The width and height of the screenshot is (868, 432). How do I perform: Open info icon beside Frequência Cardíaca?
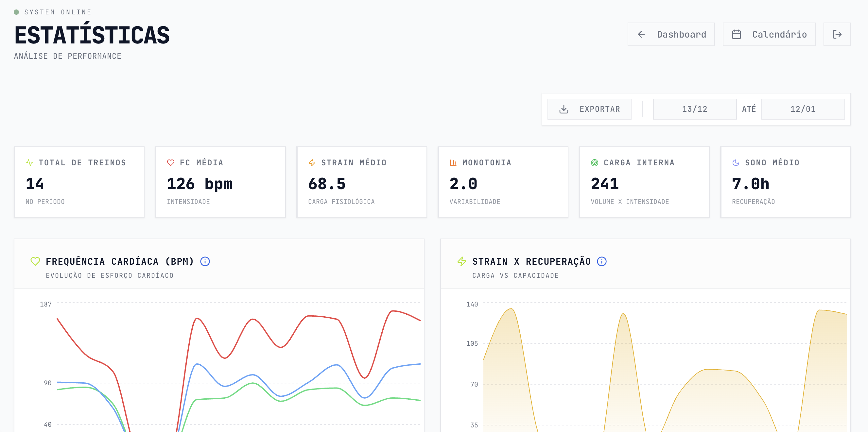[x=205, y=261]
